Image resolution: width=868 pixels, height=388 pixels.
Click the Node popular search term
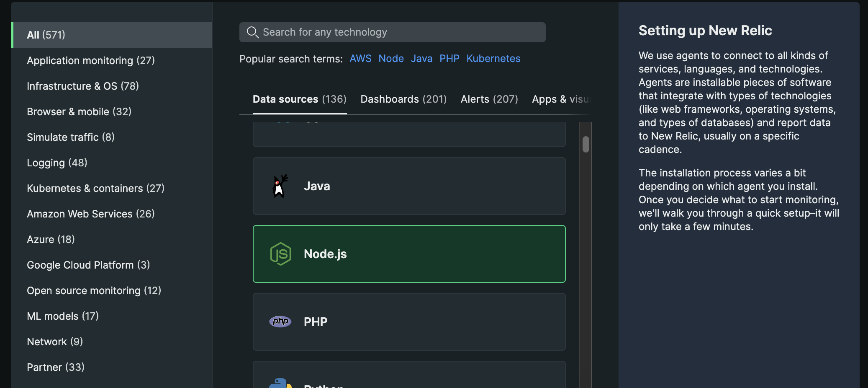click(x=391, y=59)
